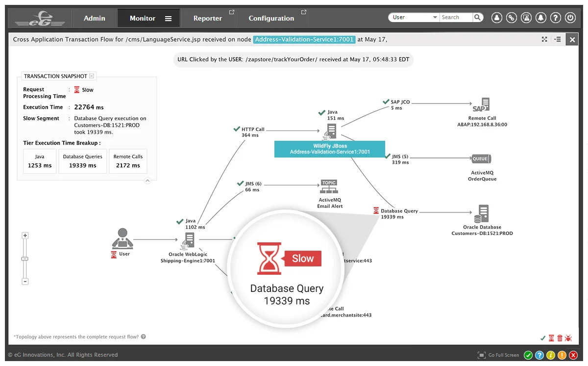Image resolution: width=588 pixels, height=366 pixels.
Task: Click the Address-Validation-Service1:7001 node link
Action: pos(304,39)
